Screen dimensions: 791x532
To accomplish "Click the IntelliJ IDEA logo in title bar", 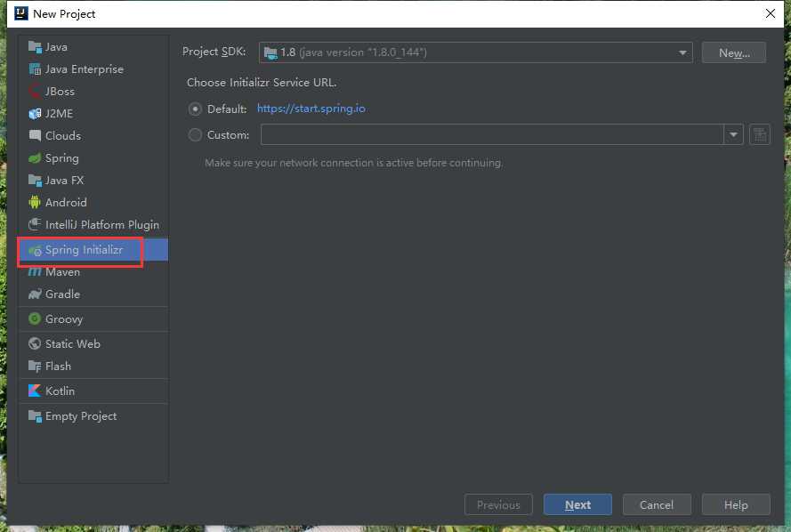I will click(20, 13).
